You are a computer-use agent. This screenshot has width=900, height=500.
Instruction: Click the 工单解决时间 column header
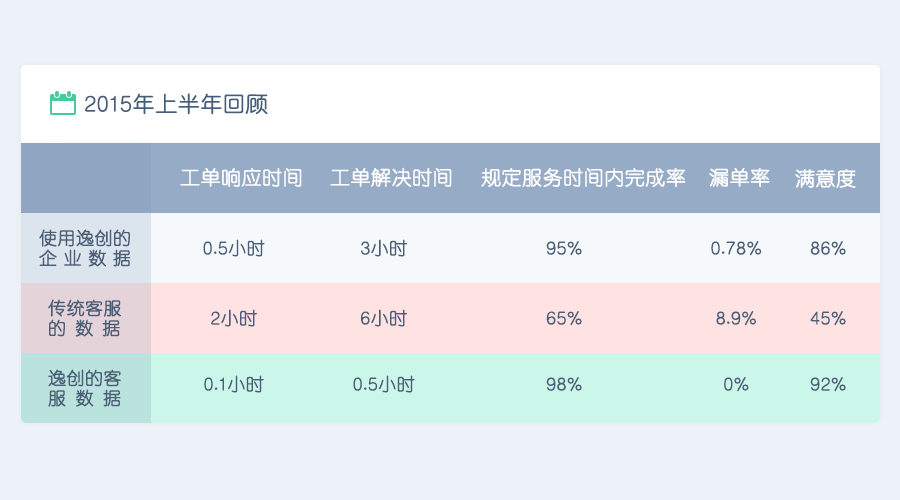391,178
